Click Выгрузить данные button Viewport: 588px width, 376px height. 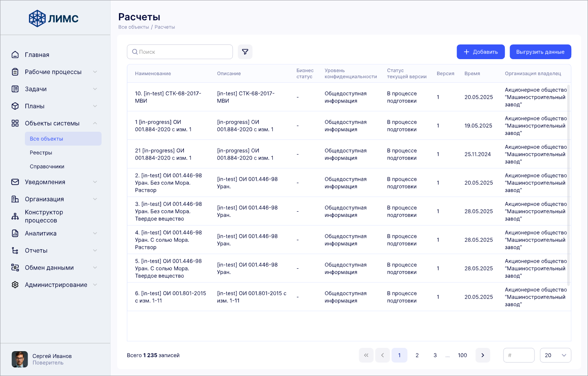[x=540, y=52]
